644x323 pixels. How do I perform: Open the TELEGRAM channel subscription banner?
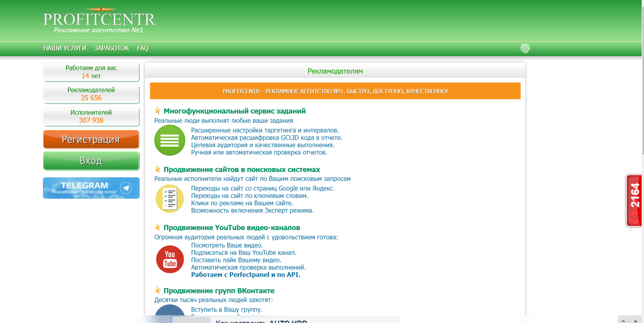(91, 188)
